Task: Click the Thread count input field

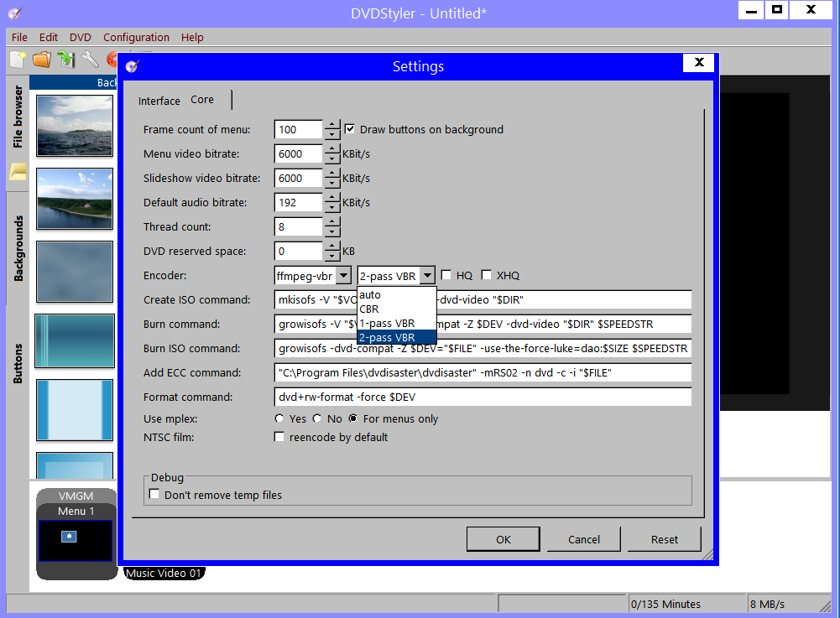Action: coord(299,226)
